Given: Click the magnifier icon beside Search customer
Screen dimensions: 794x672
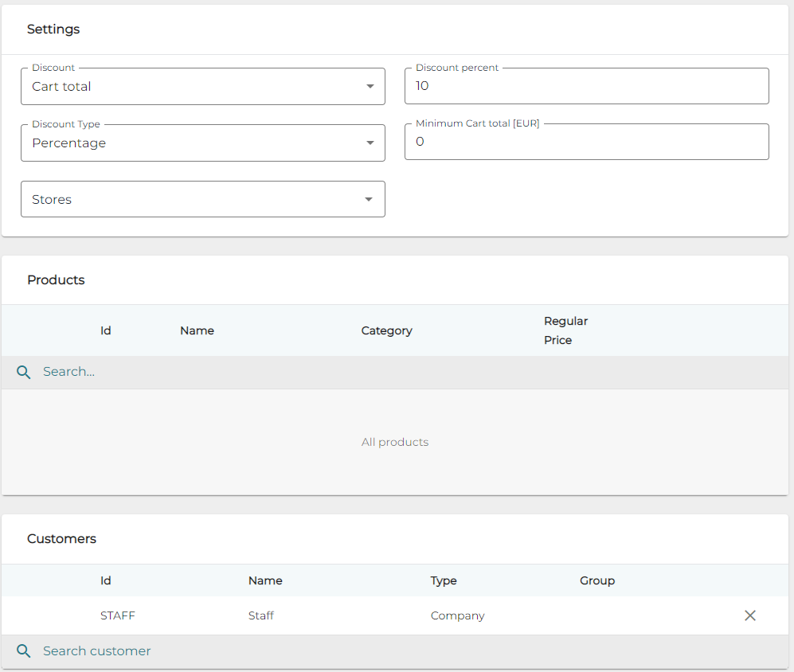Looking at the screenshot, I should click(x=24, y=651).
